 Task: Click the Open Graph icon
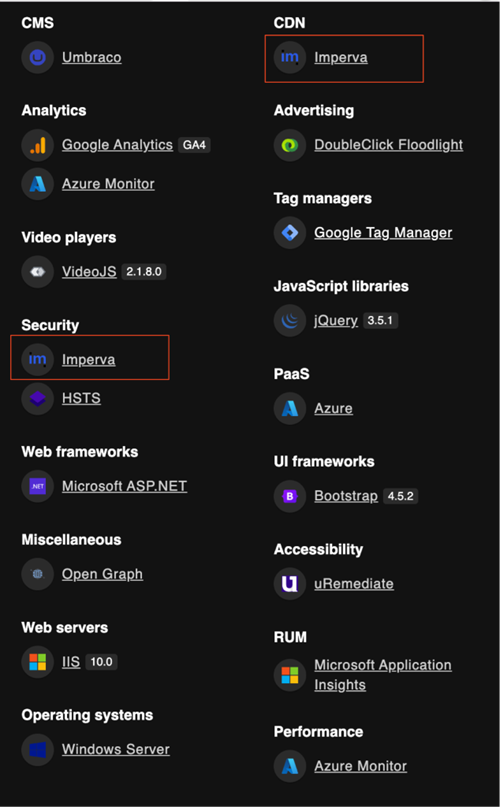(x=38, y=574)
